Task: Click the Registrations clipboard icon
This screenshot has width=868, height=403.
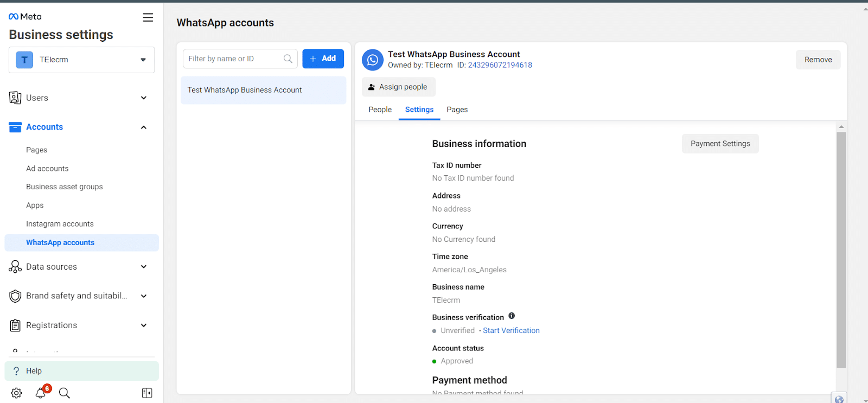Action: 15,325
